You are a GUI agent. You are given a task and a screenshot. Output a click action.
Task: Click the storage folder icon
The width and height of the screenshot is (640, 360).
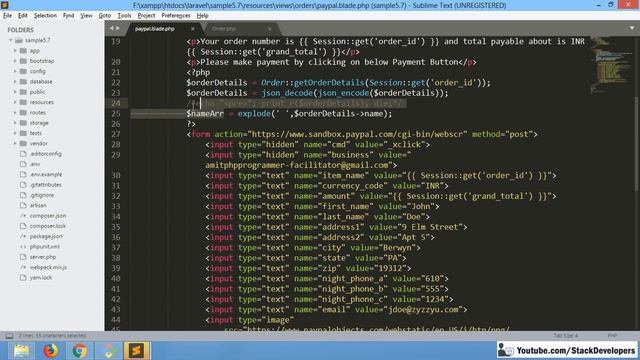(23, 123)
